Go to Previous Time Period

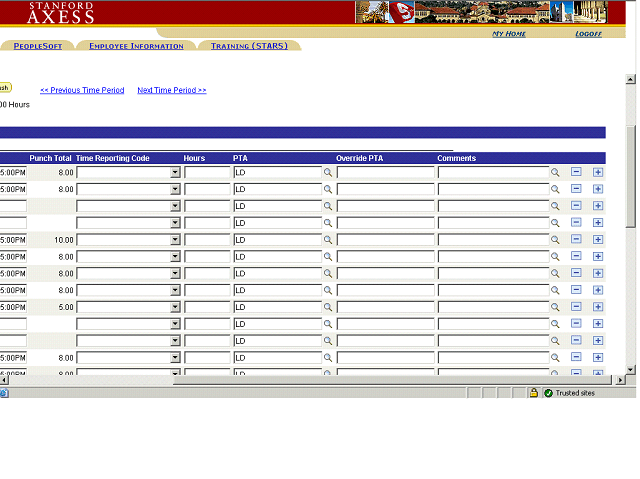82,90
